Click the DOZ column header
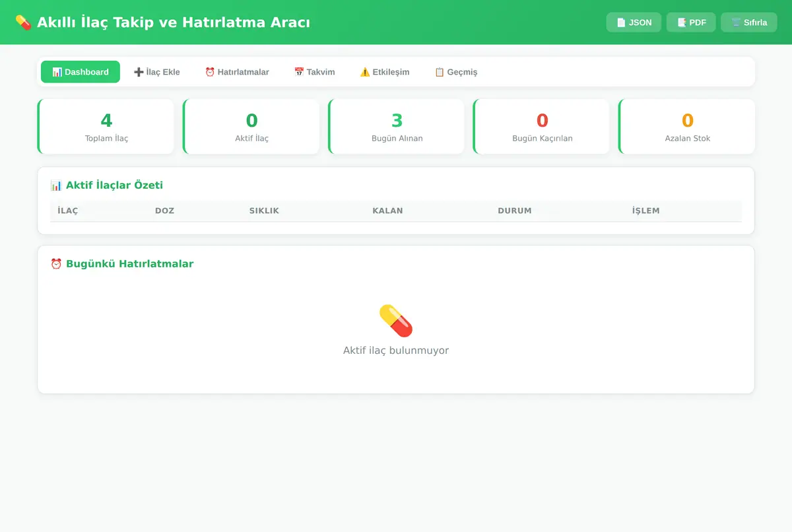Viewport: 792px width, 532px height. click(165, 211)
